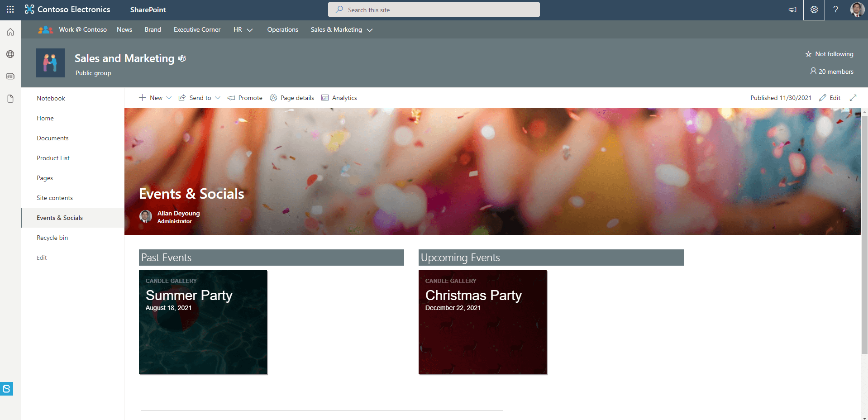
Task: Expand the New dropdown chevron
Action: pos(169,98)
